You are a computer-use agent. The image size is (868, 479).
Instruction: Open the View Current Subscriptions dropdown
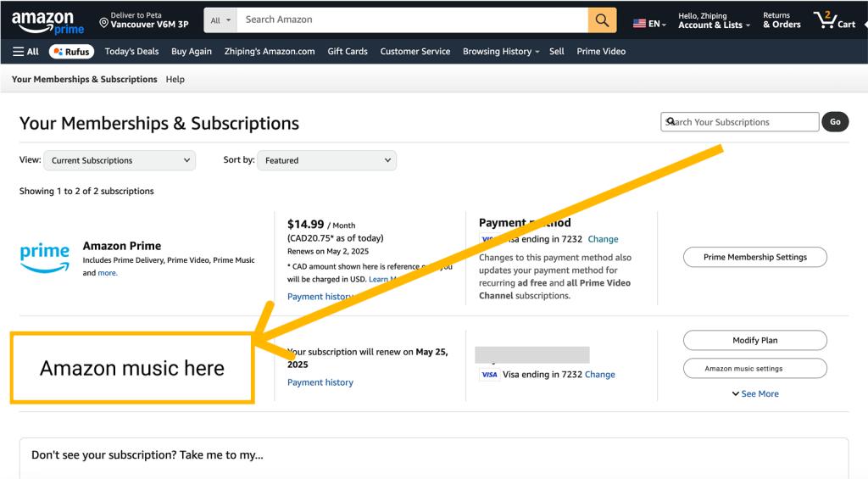point(120,160)
